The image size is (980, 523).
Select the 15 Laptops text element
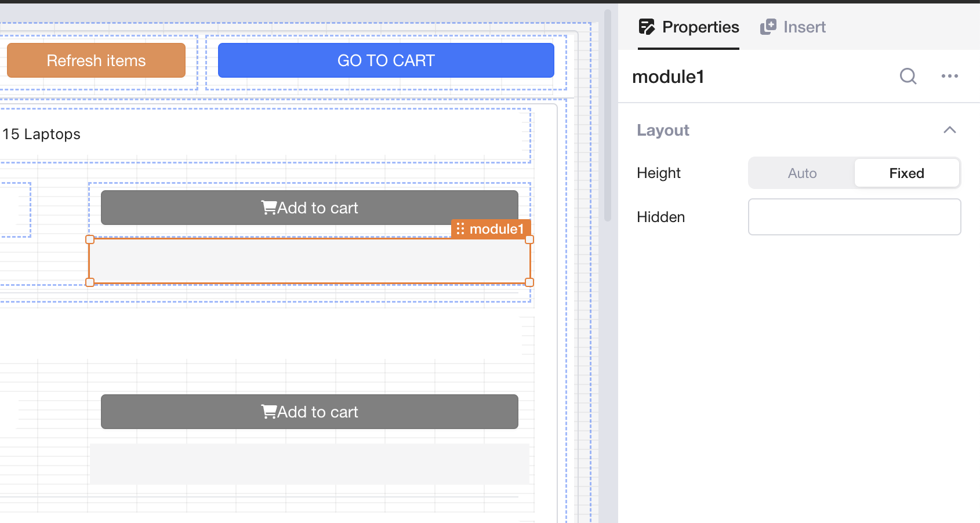coord(42,135)
